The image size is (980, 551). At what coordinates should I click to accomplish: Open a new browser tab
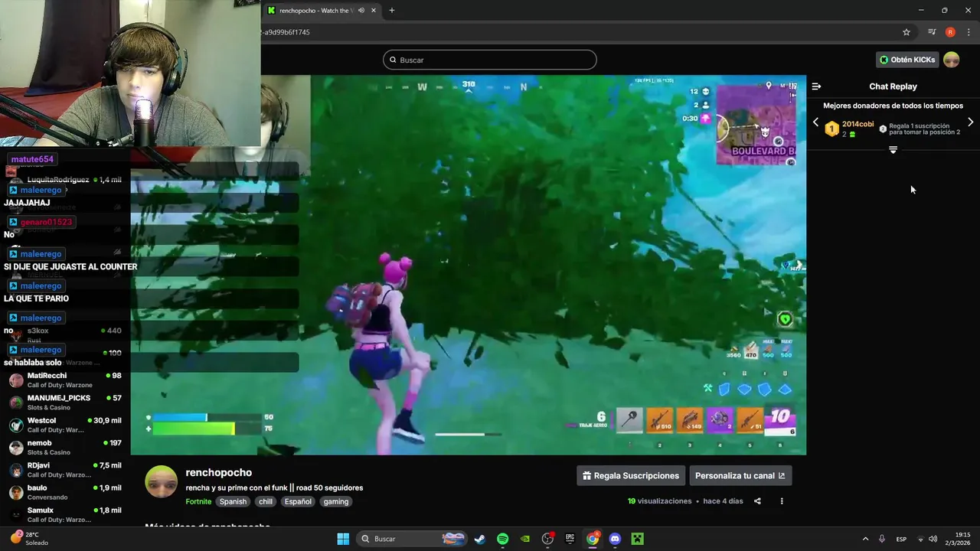(x=392, y=11)
